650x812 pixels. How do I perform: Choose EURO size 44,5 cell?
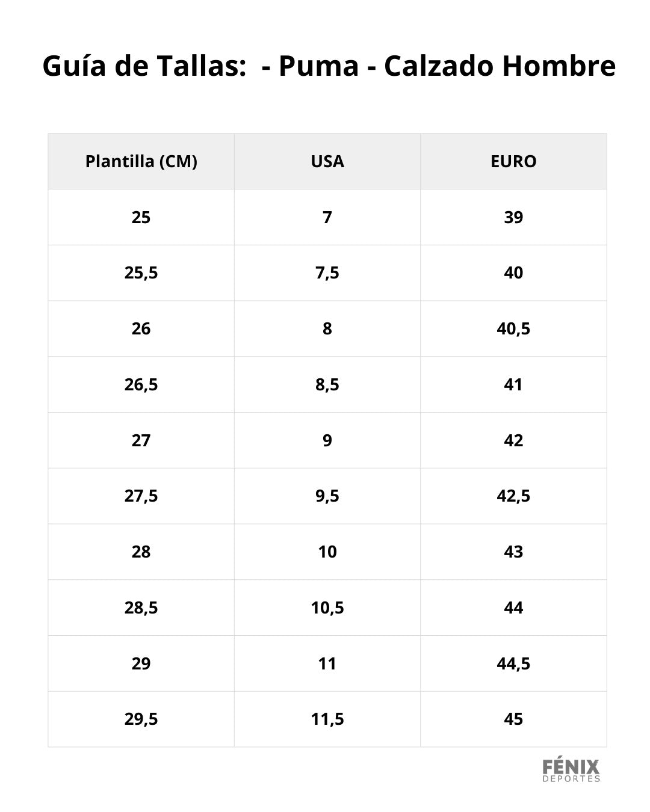pos(513,663)
